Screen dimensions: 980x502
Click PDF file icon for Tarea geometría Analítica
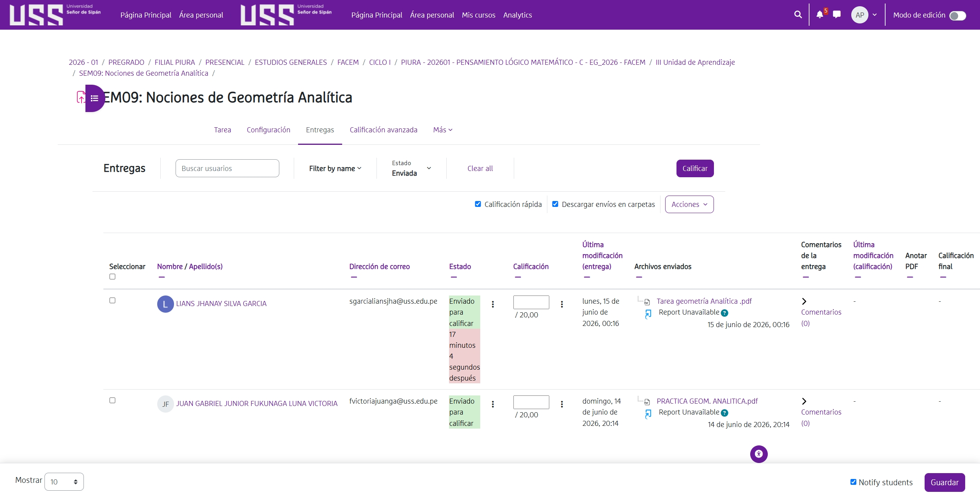(647, 302)
